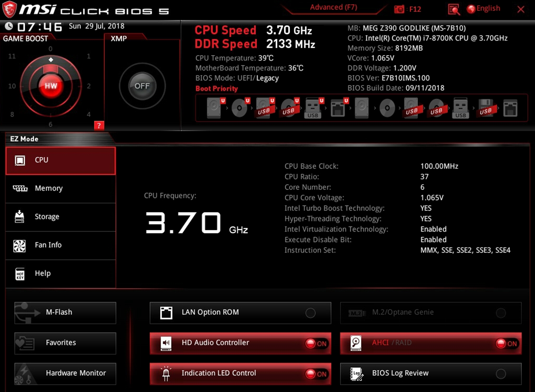Click Game Boost dial number 4
The width and height of the screenshot is (535, 392).
(x=89, y=114)
